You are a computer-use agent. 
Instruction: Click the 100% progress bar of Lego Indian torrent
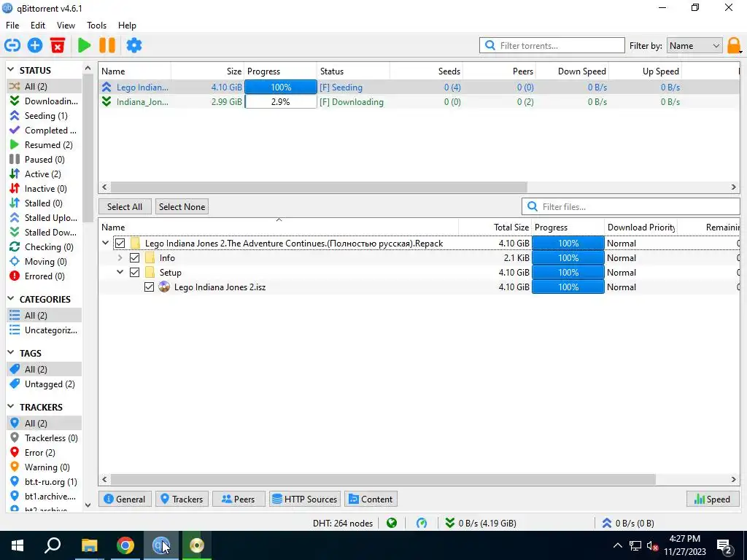click(x=281, y=87)
